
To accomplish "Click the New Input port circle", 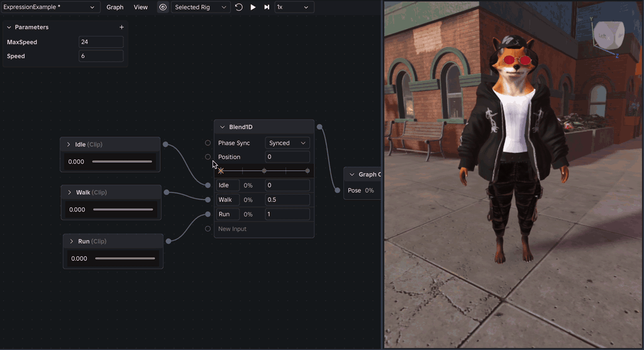I will (208, 229).
